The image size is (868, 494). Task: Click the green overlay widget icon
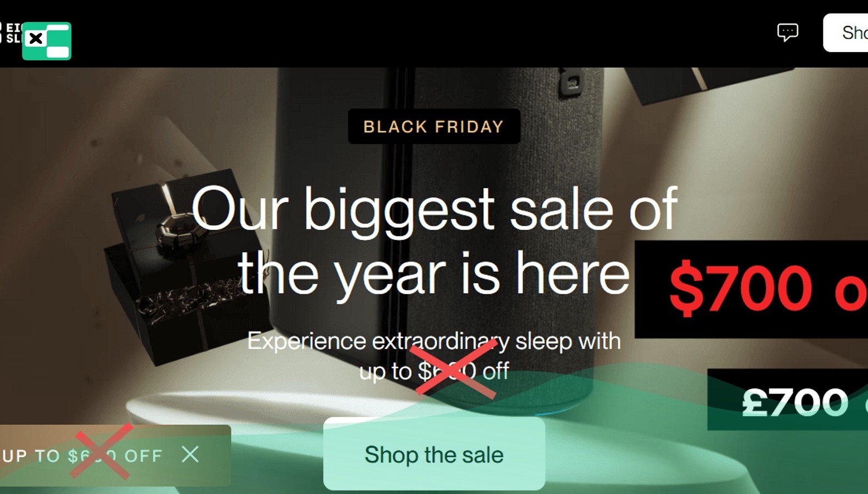coord(47,41)
